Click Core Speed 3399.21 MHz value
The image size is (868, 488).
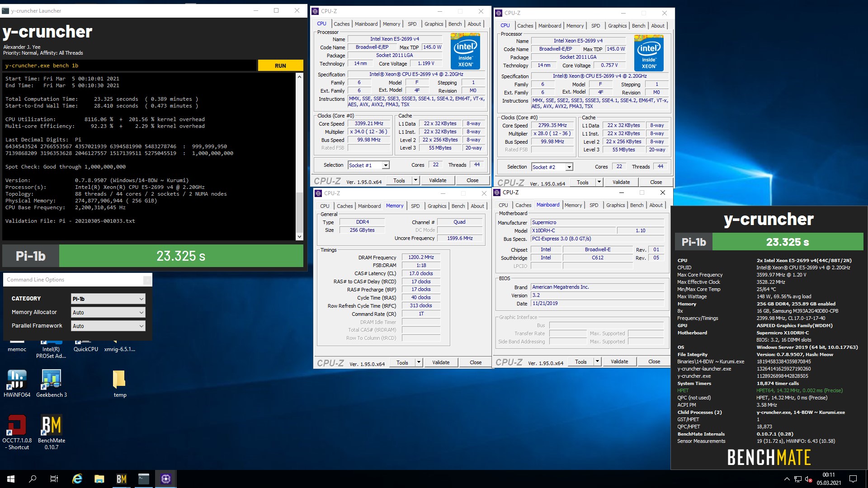[x=369, y=123]
